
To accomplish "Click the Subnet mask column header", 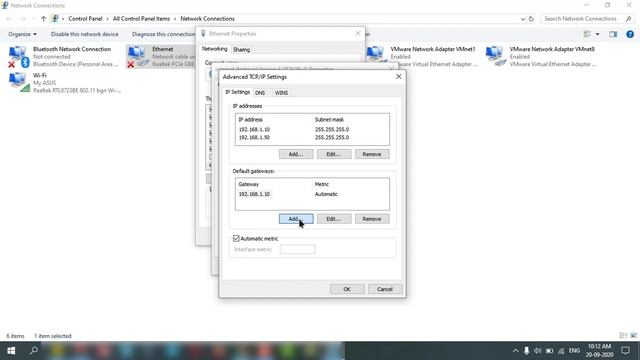I will pos(329,120).
